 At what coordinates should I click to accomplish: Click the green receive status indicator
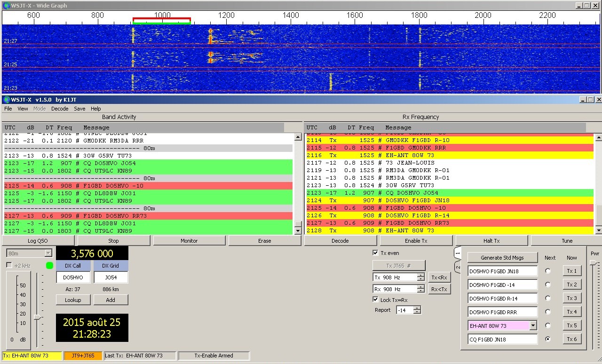[x=49, y=266]
